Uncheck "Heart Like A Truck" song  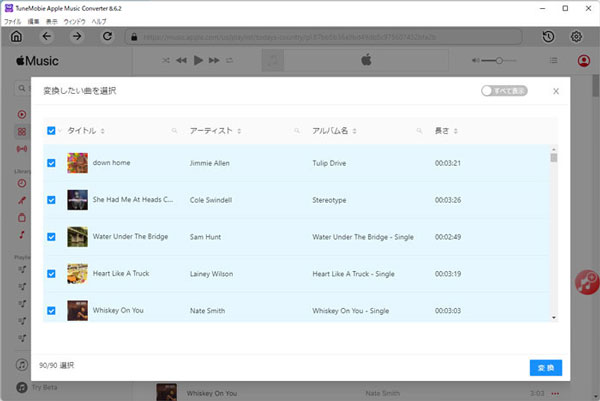click(x=51, y=274)
